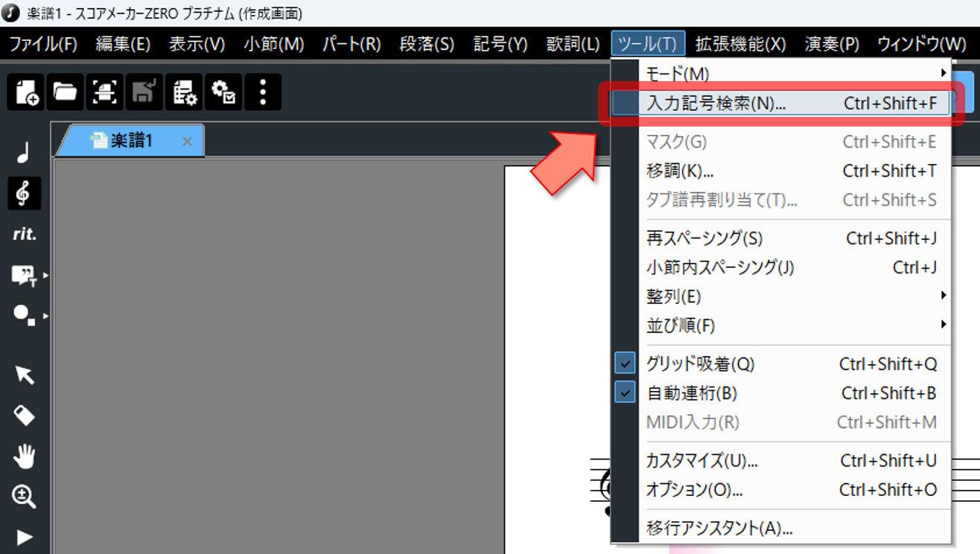The width and height of the screenshot is (980, 554).
Task: Open the 記号(Y) menu
Action: pyautogui.click(x=500, y=44)
